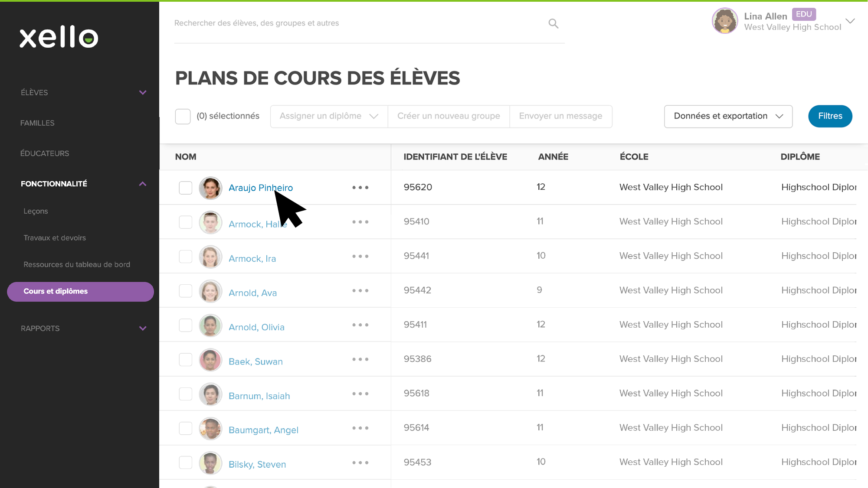Click the Xello logo
Viewport: 868px width, 488px height.
coord(59,37)
